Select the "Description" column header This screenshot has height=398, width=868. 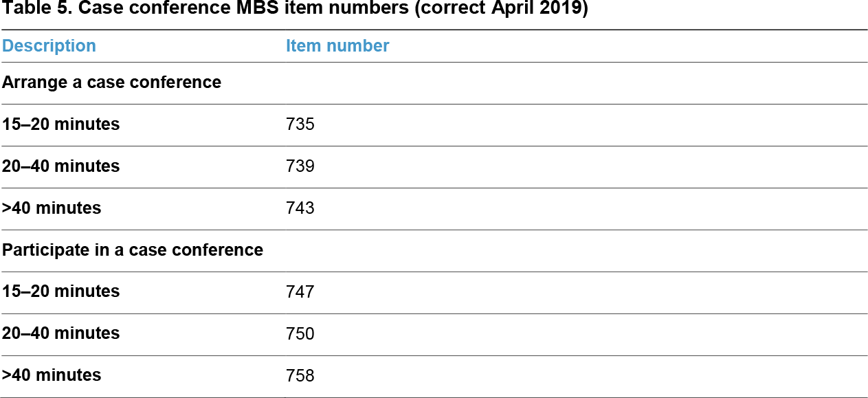click(x=49, y=46)
